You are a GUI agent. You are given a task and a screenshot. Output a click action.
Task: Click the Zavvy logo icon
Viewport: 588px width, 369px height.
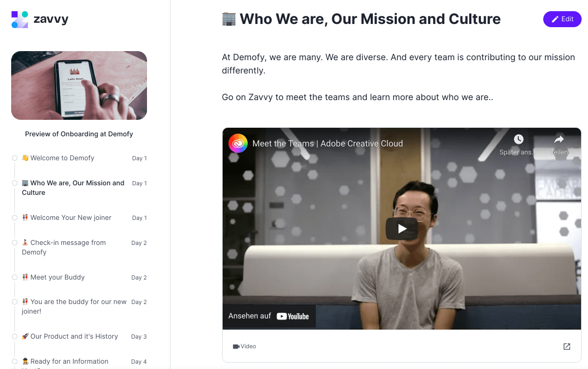20,20
